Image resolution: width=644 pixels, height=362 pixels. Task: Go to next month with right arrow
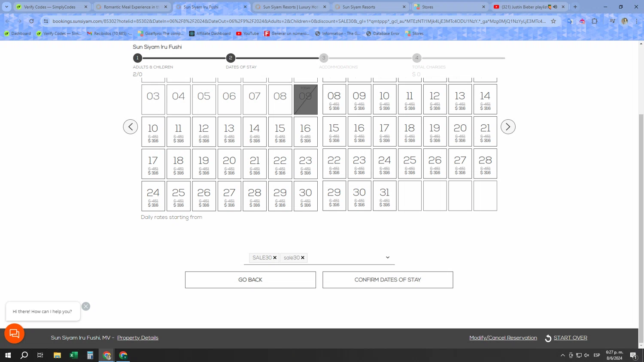click(x=508, y=127)
